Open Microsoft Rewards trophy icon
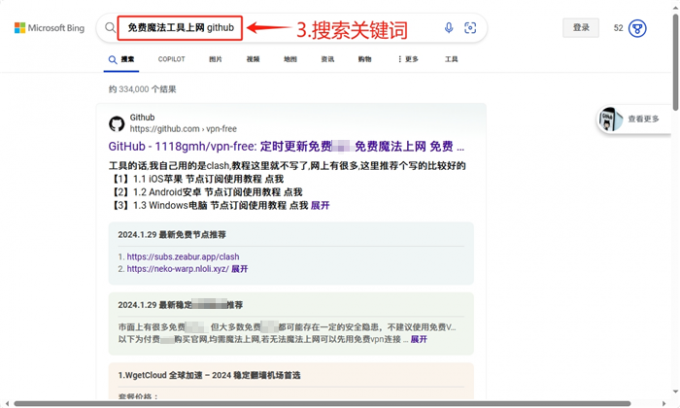 [637, 28]
